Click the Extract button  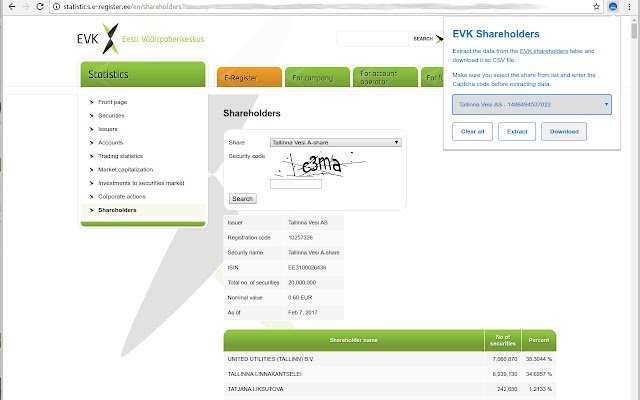tap(517, 131)
